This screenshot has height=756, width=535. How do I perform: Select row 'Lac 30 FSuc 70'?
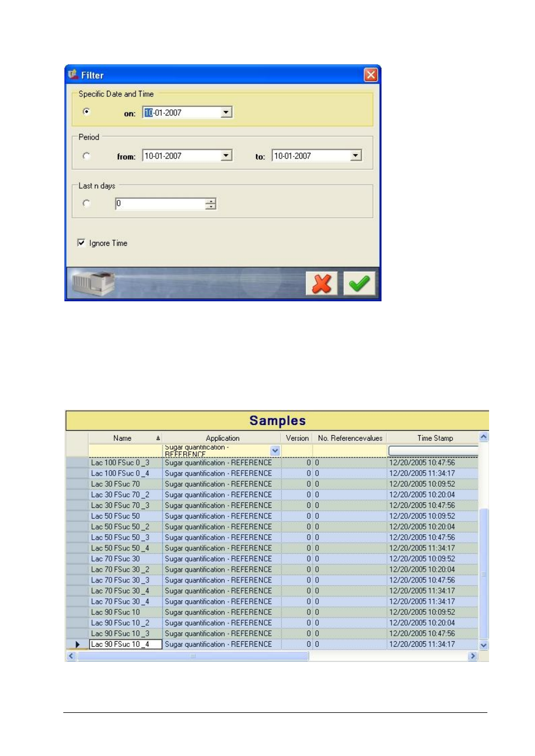[272, 484]
